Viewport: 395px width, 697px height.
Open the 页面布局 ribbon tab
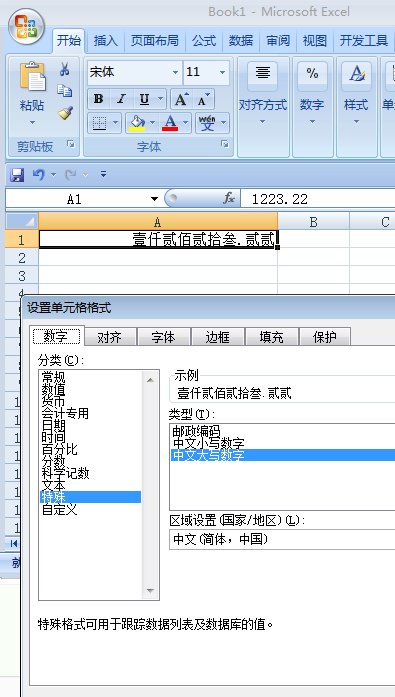click(155, 41)
